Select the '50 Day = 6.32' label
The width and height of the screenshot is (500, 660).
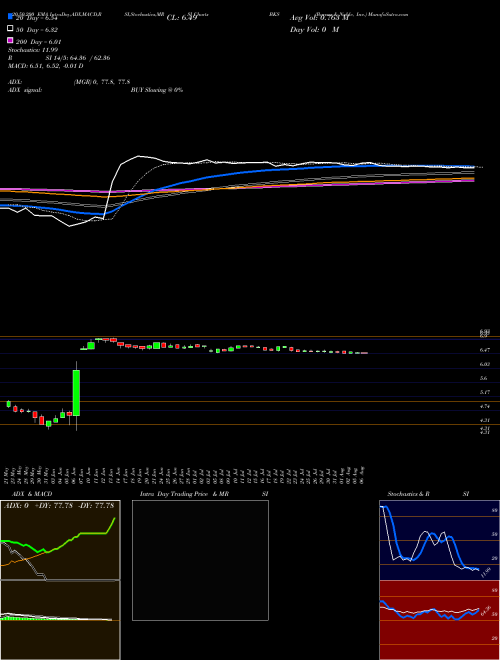click(x=37, y=30)
